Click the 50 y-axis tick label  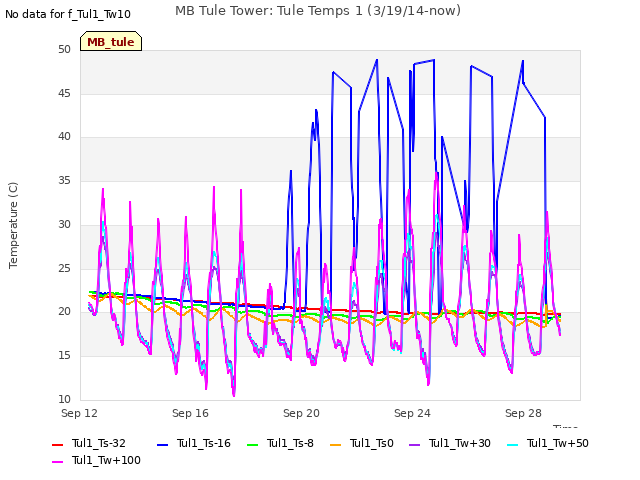pyautogui.click(x=64, y=50)
